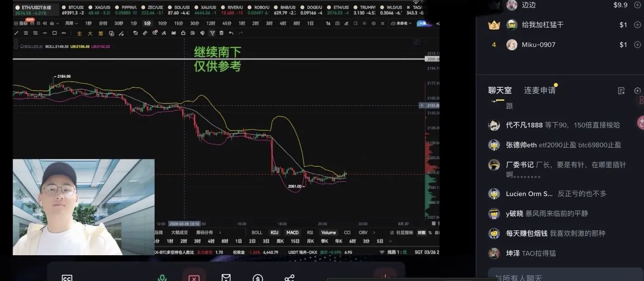Open more drawing tools via three-dots icon

pos(64,33)
